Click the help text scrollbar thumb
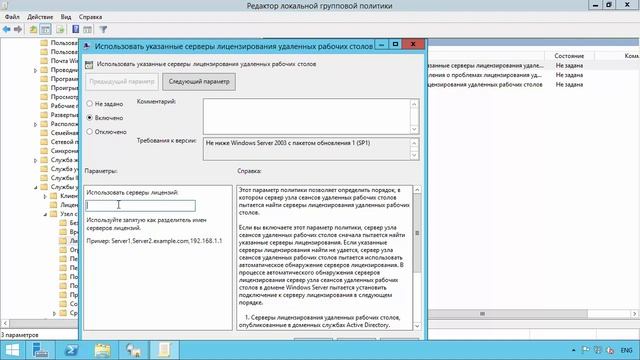640x360 pixels. point(417,233)
